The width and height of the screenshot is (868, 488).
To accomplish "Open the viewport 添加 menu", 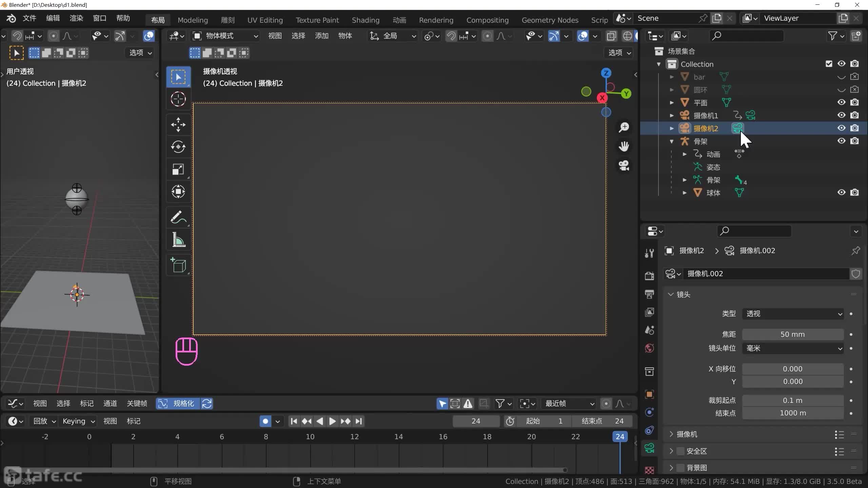I will 321,36.
